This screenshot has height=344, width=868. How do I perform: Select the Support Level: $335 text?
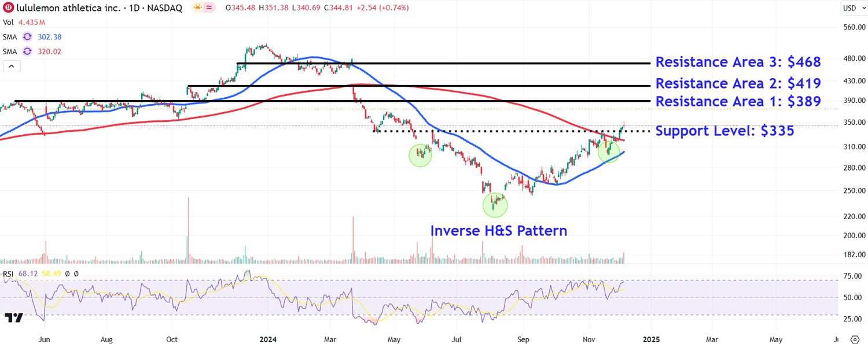click(724, 131)
